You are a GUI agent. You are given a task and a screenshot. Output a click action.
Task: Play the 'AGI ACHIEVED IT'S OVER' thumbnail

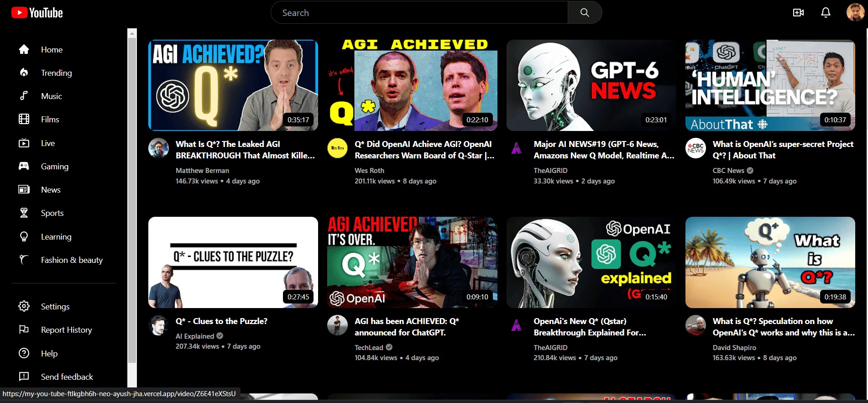412,262
